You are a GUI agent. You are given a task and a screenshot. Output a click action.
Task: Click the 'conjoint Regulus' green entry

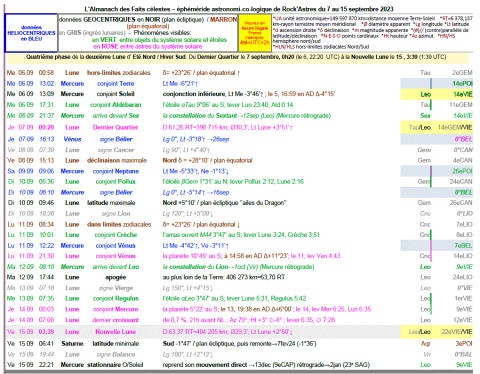tap(115, 298)
